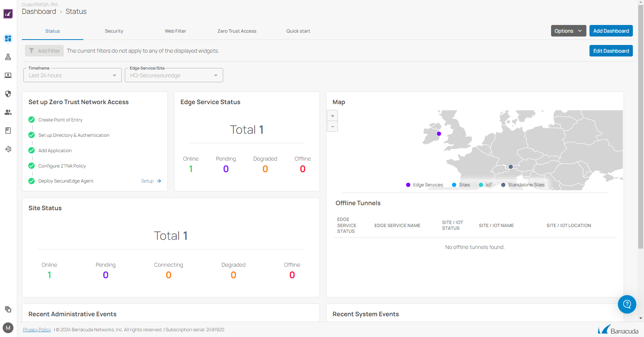The height and width of the screenshot is (337, 644).
Task: Switch to the Security tab
Action: (x=114, y=31)
